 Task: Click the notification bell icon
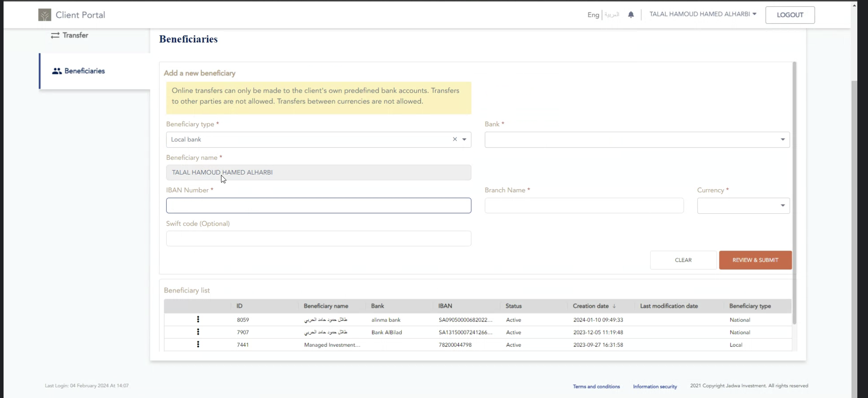pos(631,15)
